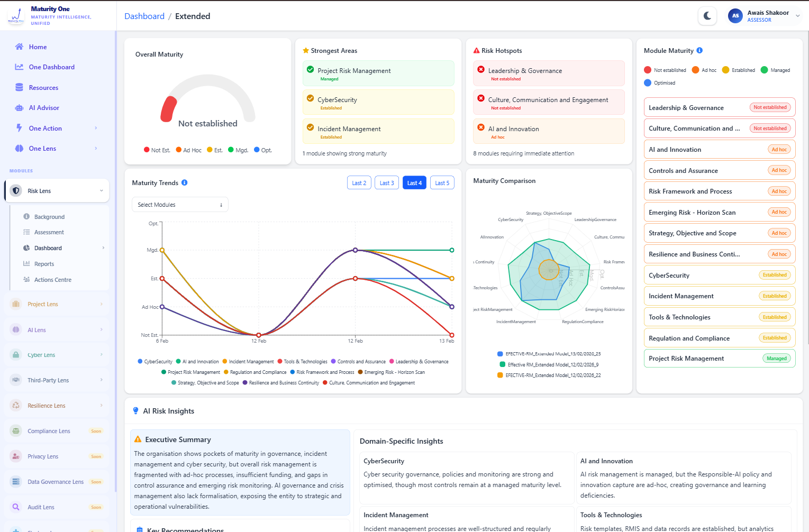
Task: Open the Home icon in sidebar
Action: 19,47
